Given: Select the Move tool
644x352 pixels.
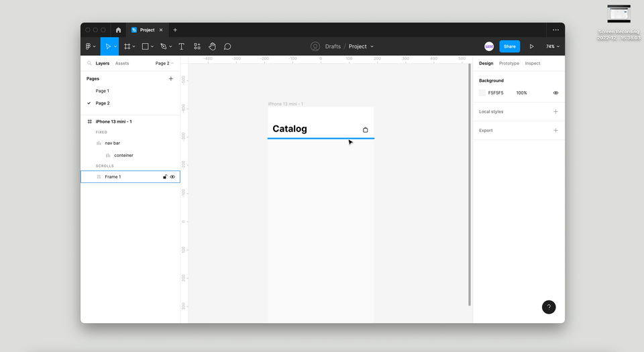Looking at the screenshot, I should (107, 46).
